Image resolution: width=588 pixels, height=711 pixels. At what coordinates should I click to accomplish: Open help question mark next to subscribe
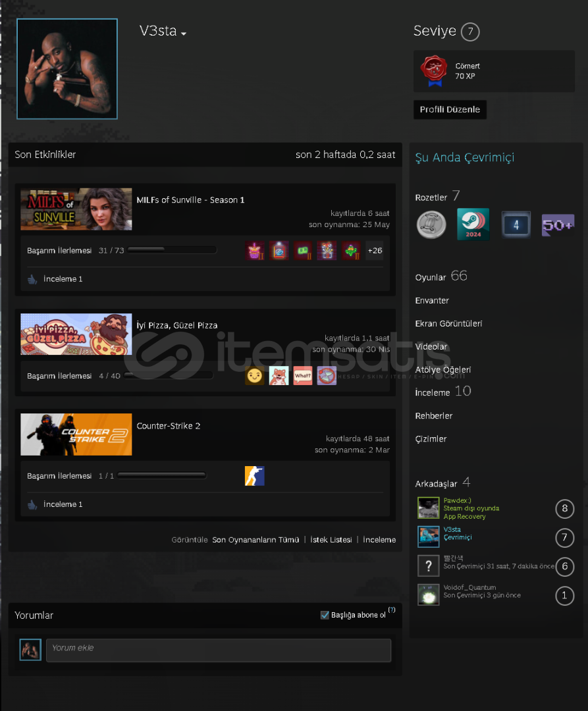tap(392, 610)
